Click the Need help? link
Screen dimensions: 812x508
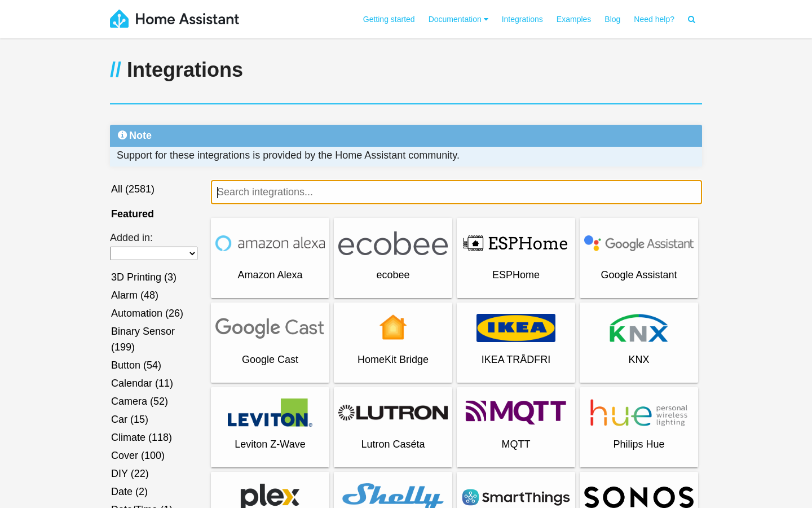pyautogui.click(x=654, y=20)
